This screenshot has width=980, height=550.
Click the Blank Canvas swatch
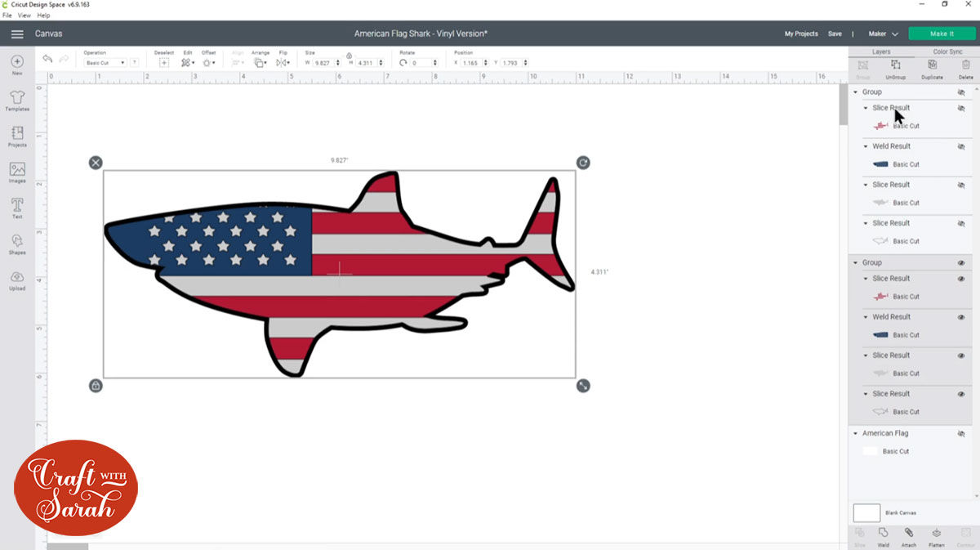coord(866,513)
